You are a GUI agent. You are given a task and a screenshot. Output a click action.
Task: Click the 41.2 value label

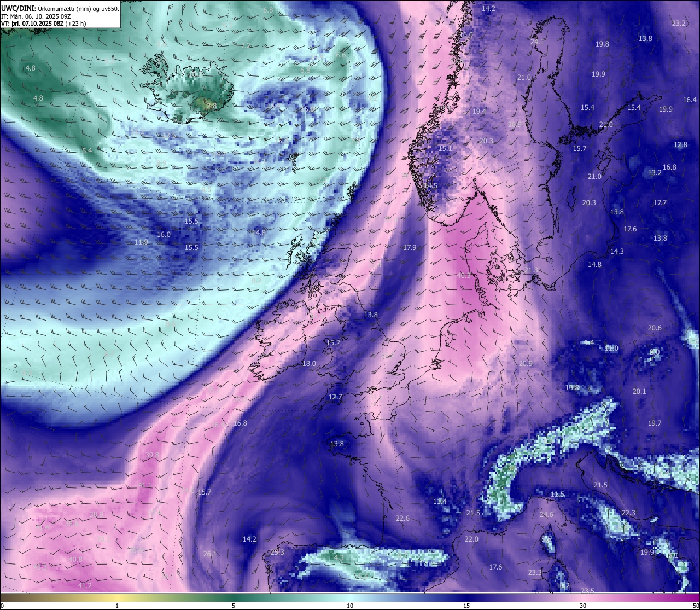pyautogui.click(x=85, y=585)
